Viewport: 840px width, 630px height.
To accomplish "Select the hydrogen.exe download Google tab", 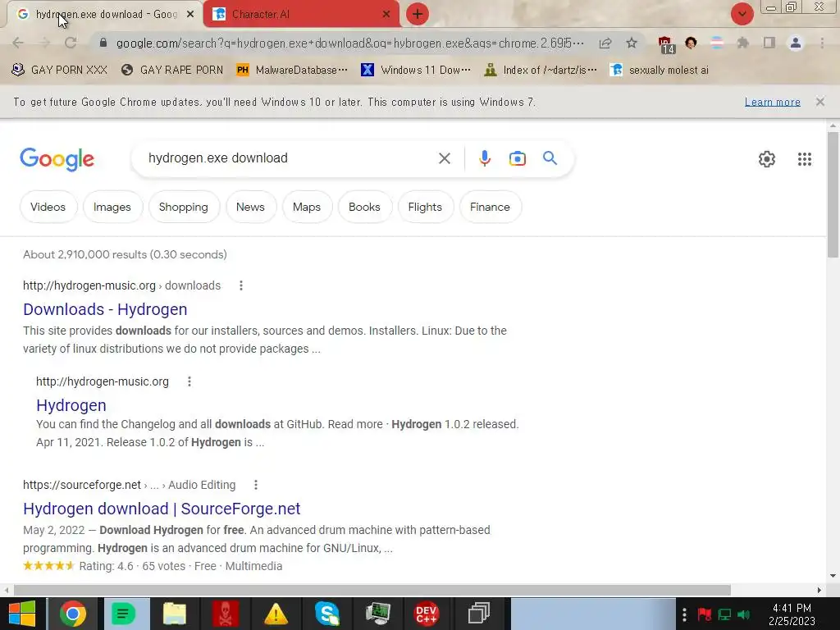I will pos(104,15).
